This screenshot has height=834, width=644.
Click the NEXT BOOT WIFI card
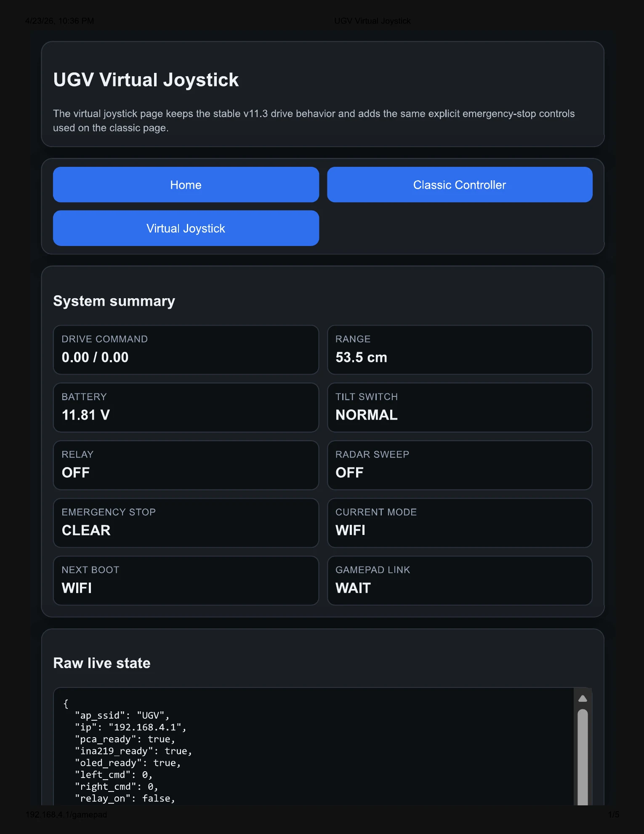click(186, 580)
